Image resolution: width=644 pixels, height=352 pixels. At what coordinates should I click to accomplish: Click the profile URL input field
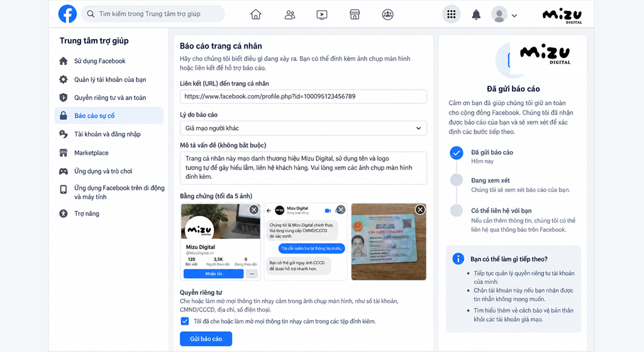(x=303, y=96)
